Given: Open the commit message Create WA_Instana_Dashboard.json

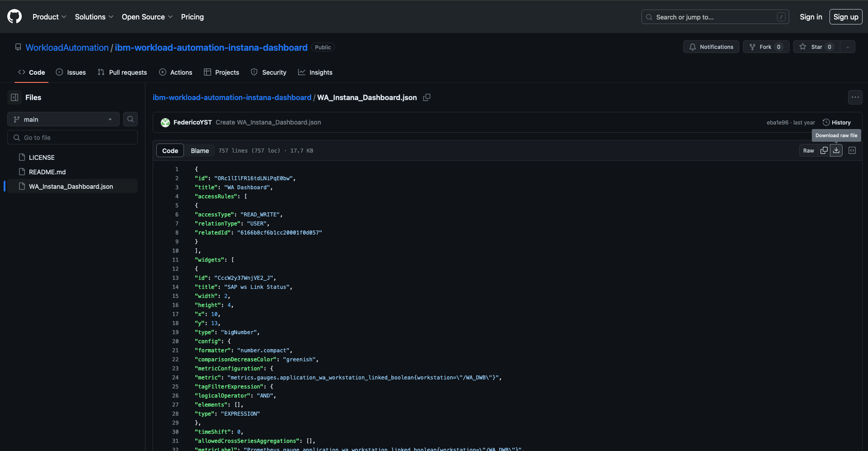Looking at the screenshot, I should [268, 122].
